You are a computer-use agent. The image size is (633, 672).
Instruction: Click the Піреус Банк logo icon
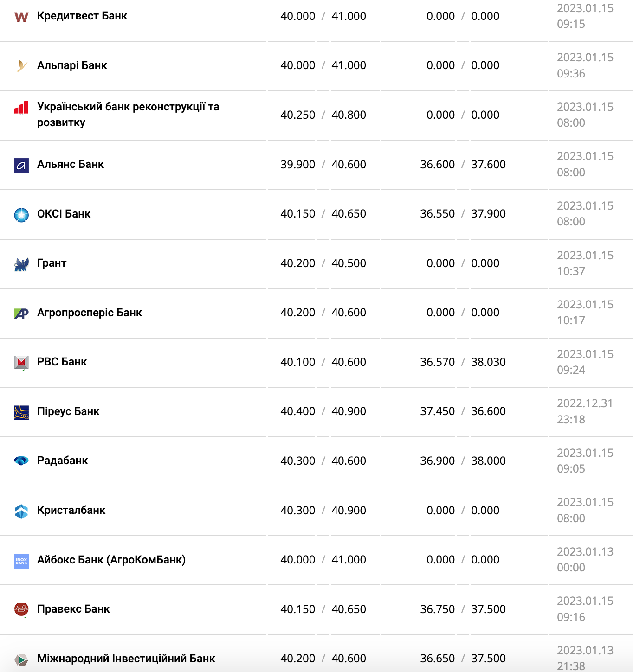click(21, 412)
